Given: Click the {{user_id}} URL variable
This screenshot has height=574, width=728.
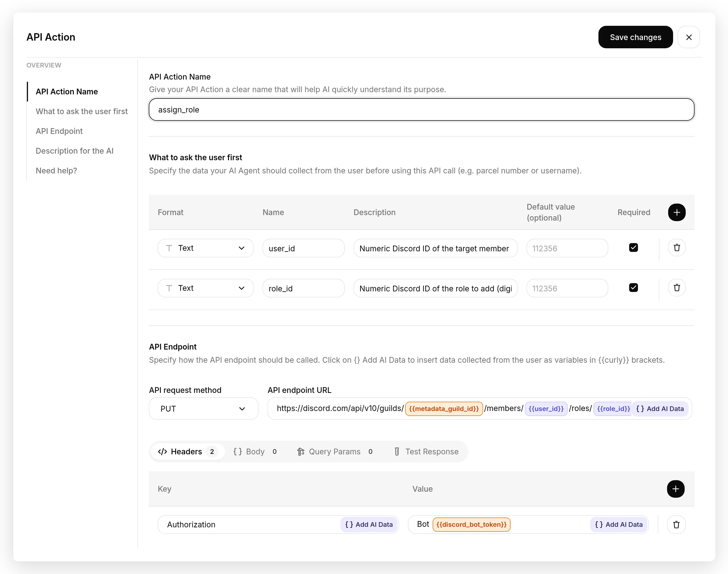Looking at the screenshot, I should pos(546,409).
